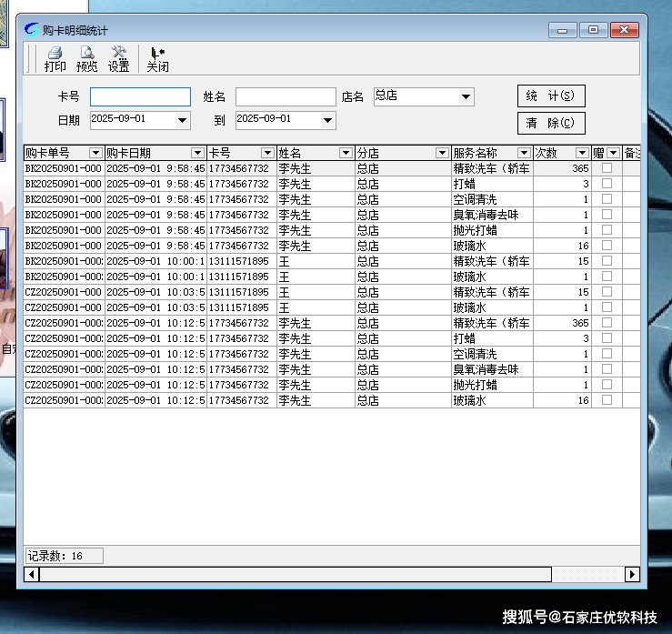Click the Print (打印) toolbar icon

(55, 59)
